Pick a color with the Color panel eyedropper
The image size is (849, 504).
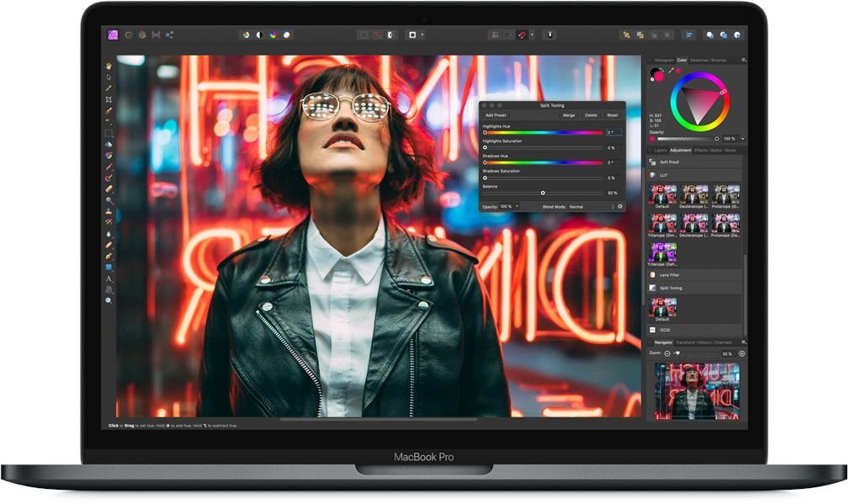coord(672,70)
